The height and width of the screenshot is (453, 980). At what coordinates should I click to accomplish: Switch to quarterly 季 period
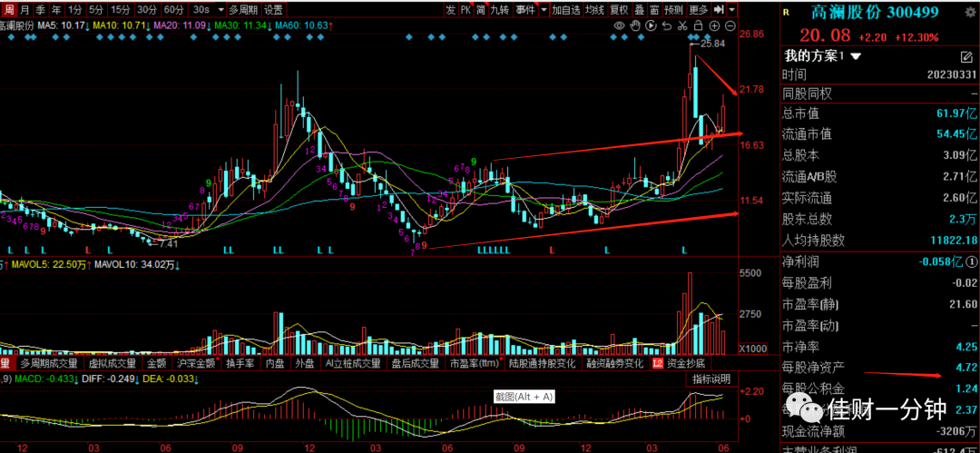tap(41, 9)
